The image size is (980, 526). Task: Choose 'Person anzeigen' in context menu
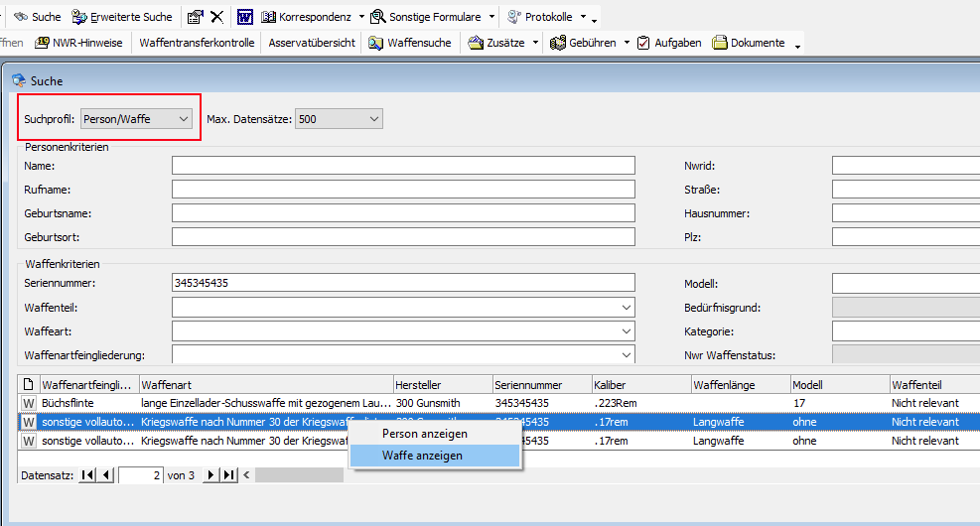coord(424,434)
